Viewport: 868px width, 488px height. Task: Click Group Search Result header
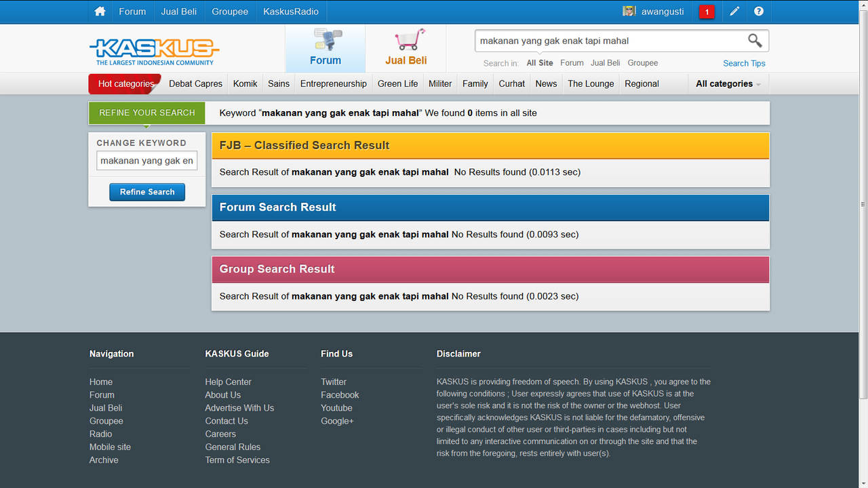(x=490, y=269)
